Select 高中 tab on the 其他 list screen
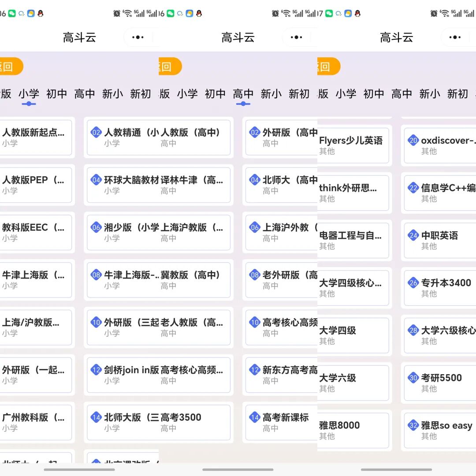476x476 pixels. 402,94
